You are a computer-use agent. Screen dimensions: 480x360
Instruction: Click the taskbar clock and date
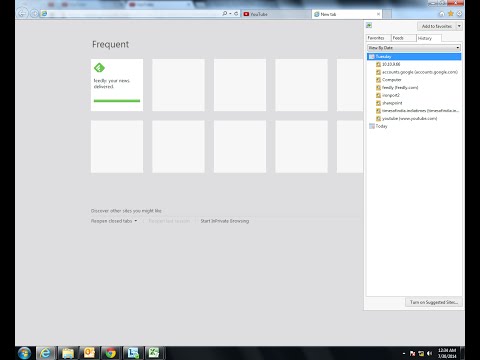point(447,353)
